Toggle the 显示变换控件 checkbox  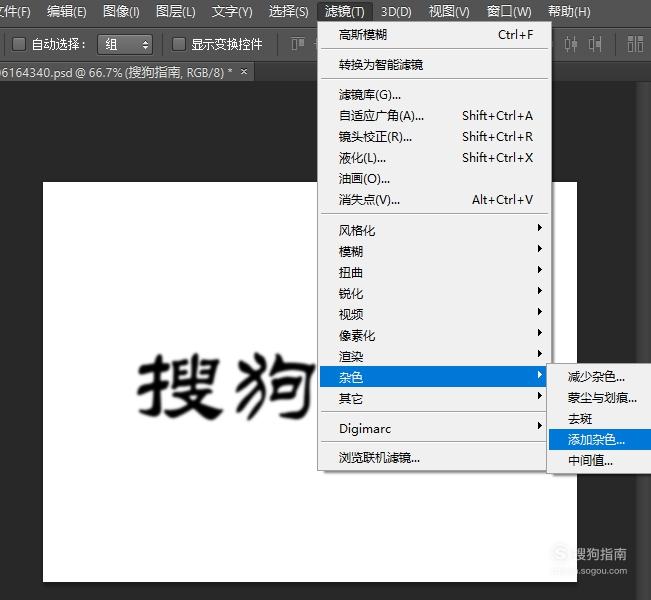(x=179, y=44)
